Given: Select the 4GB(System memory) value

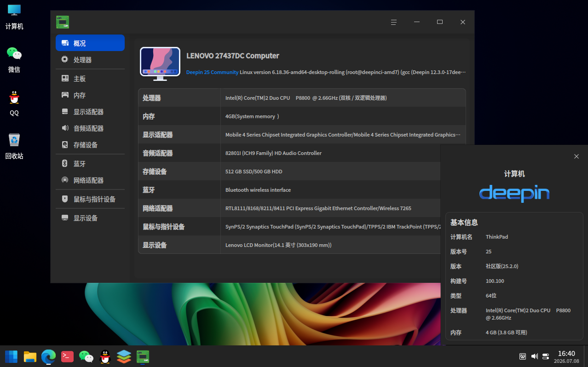Looking at the screenshot, I should [x=253, y=116].
